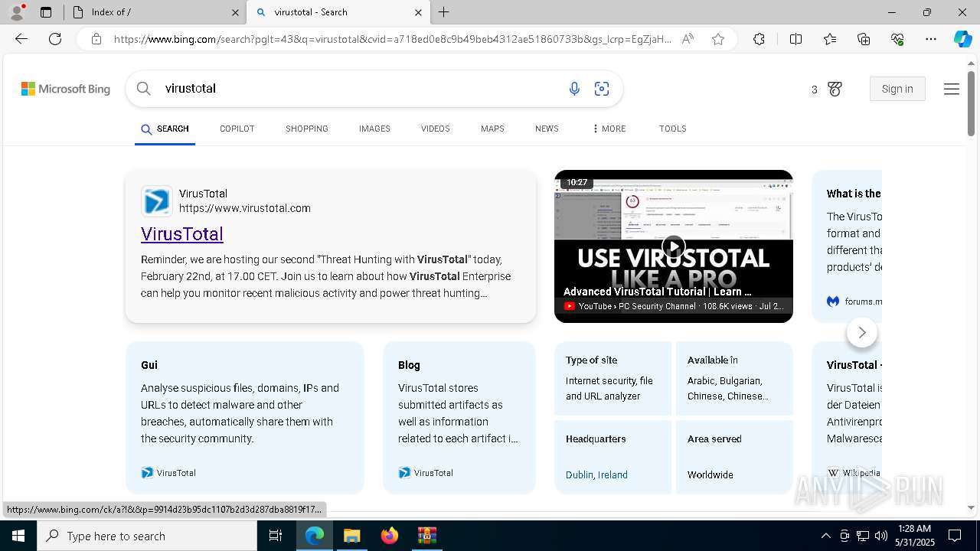Open the Gui sitelink card

pos(245,417)
